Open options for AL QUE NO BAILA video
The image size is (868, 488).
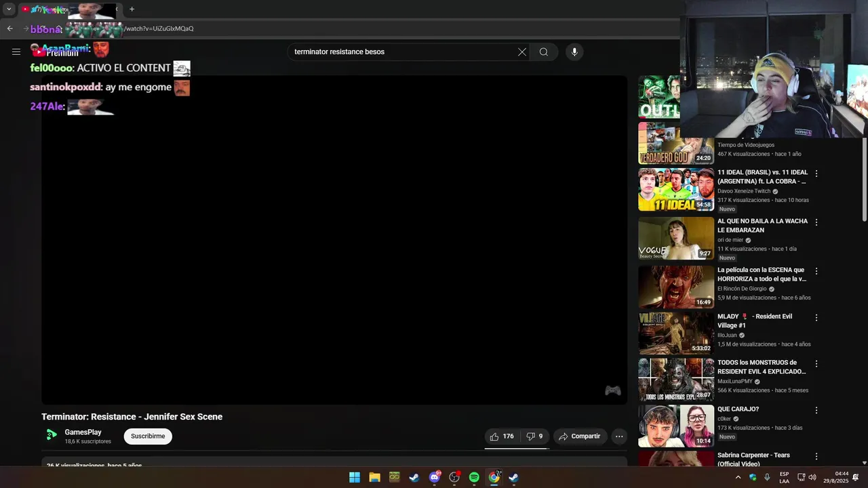click(816, 222)
